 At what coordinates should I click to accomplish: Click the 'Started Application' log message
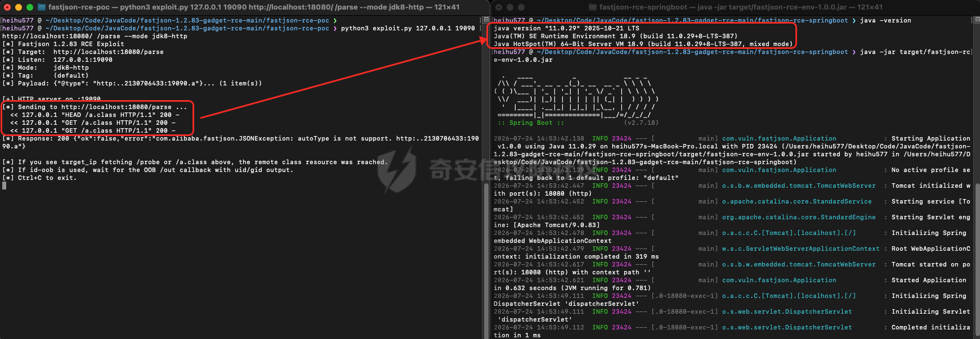tap(929, 280)
